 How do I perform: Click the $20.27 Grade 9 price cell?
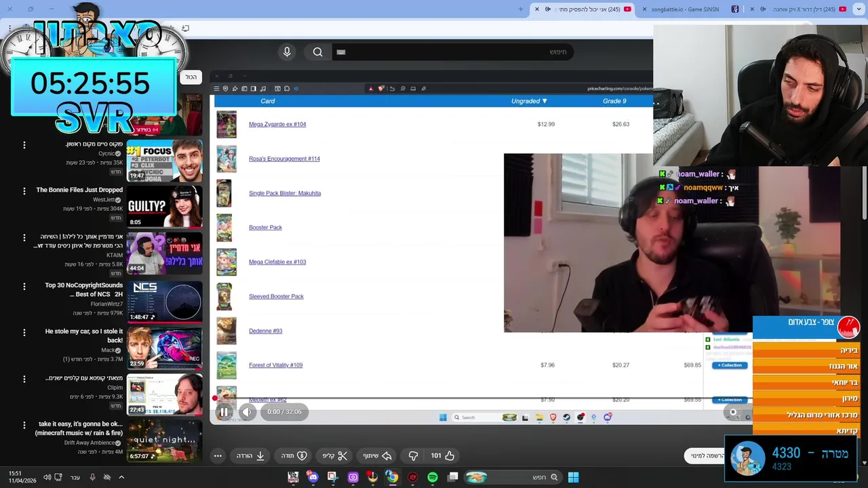tap(620, 365)
